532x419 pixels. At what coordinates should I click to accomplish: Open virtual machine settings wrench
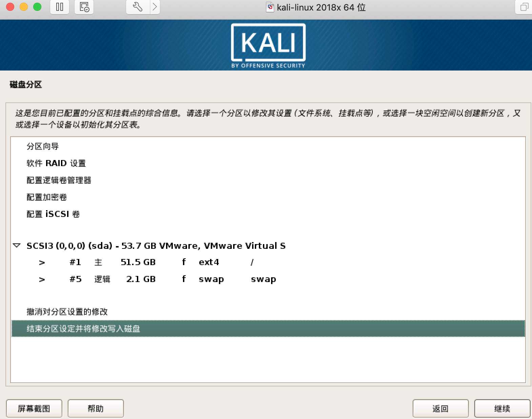point(138,7)
